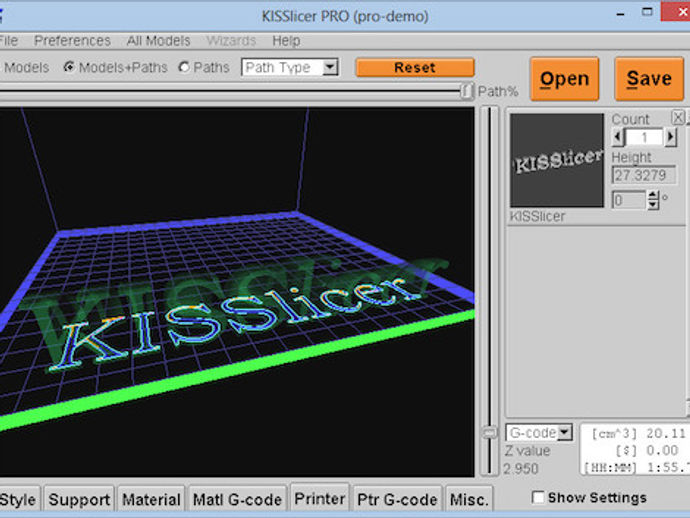This screenshot has width=690, height=518.
Task: Switch to the Style tab
Action: tap(18, 500)
